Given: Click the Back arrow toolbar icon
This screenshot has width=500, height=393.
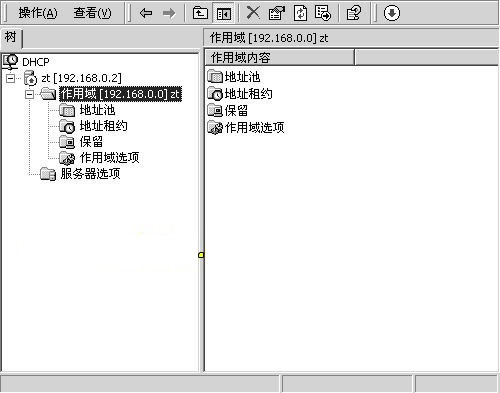Looking at the screenshot, I should 146,13.
